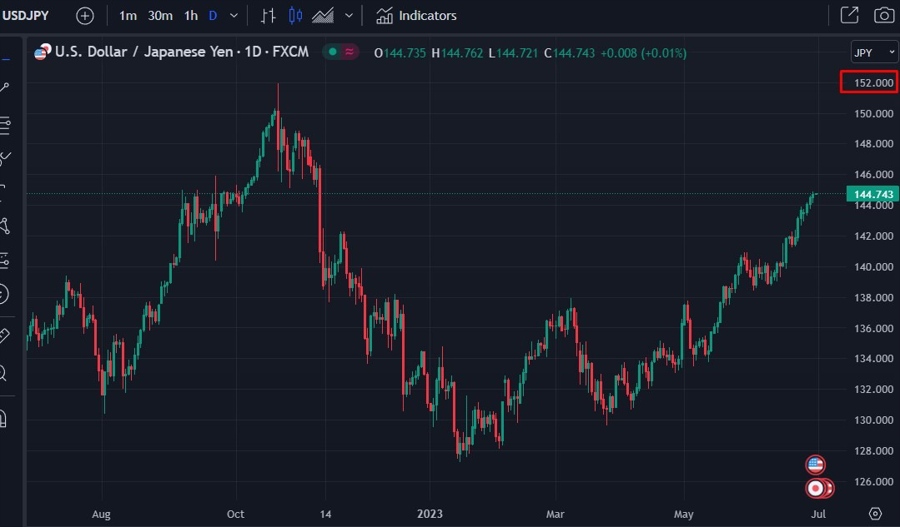Click the C144.743 close value
Screen dimensions: 900x527
tap(569, 53)
